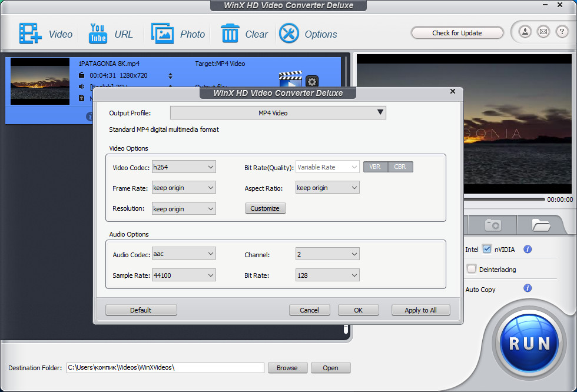Open the Output Profile dropdown
This screenshot has width=577, height=392.
click(278, 113)
